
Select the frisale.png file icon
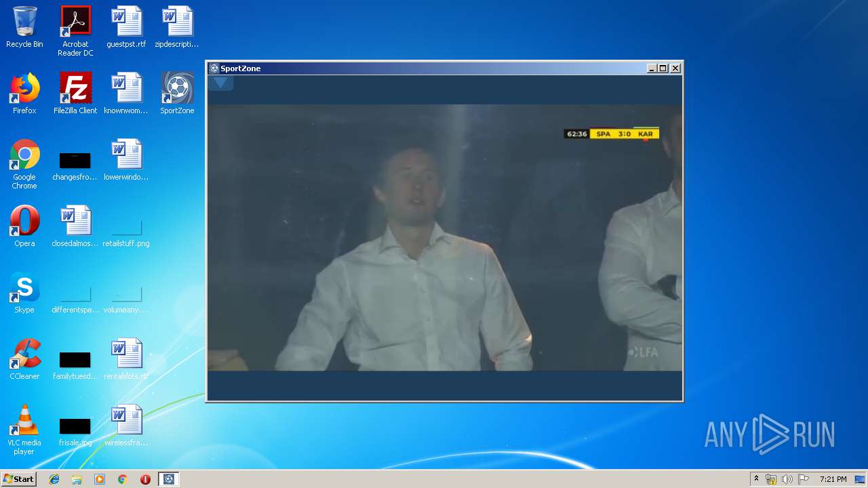75,432
